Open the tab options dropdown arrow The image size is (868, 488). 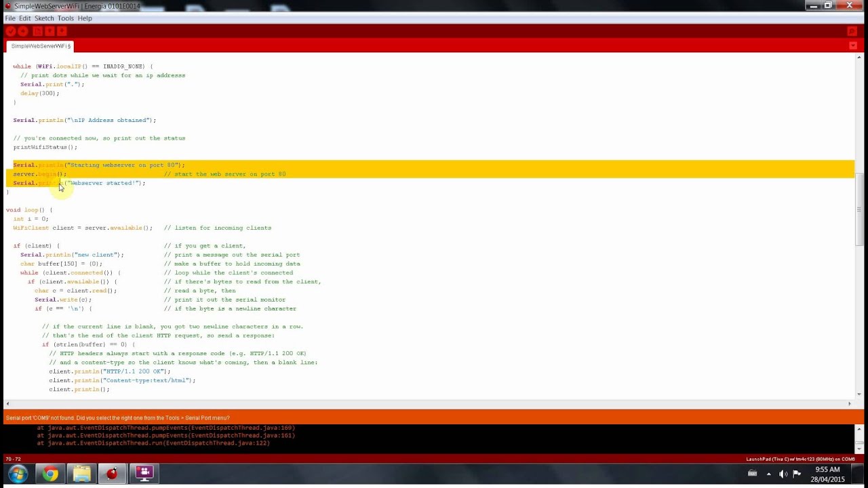853,46
